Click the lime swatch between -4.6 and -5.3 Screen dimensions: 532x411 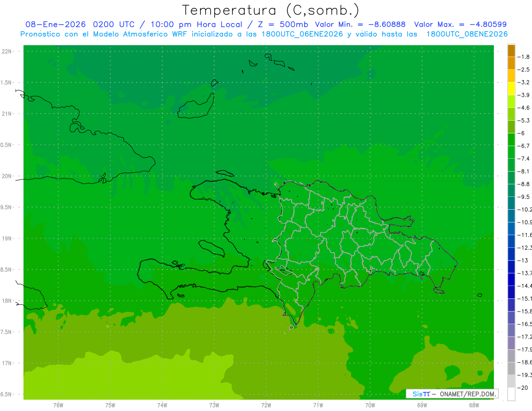(x=511, y=114)
